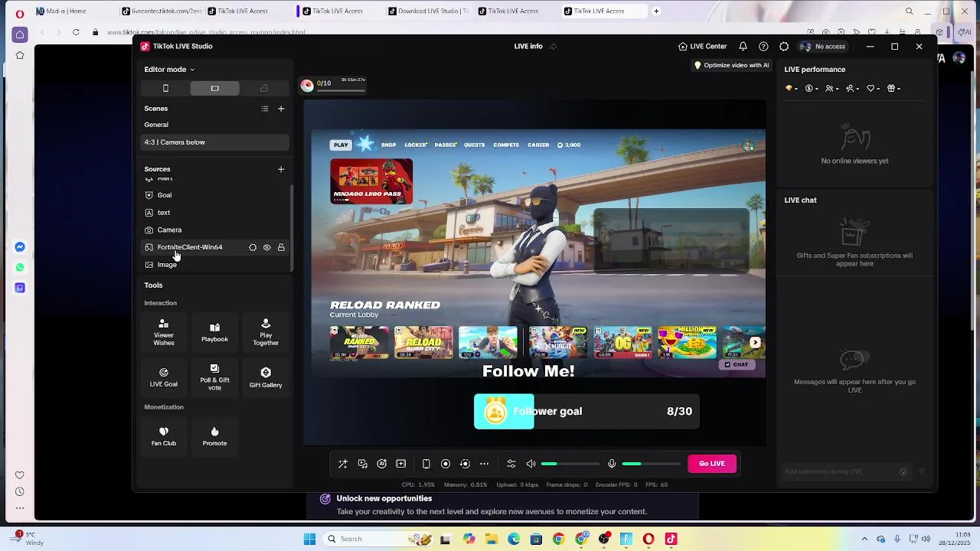Screen dimensions: 980x551
Task: Open LIVE Center
Action: (702, 47)
